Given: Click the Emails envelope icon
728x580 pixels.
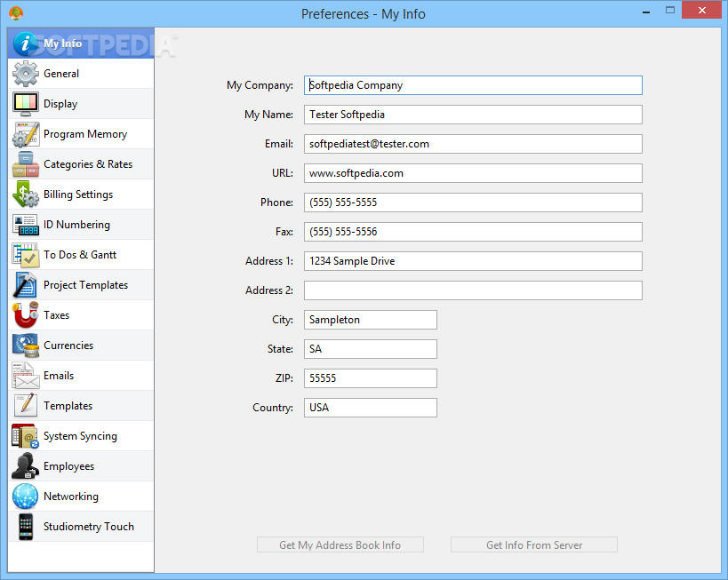Looking at the screenshot, I should click(x=26, y=376).
